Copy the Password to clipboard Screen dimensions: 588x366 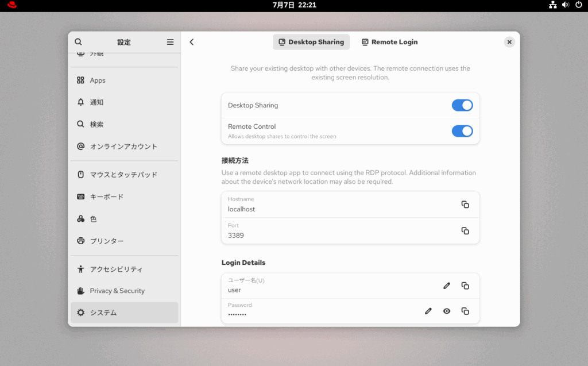pyautogui.click(x=465, y=311)
